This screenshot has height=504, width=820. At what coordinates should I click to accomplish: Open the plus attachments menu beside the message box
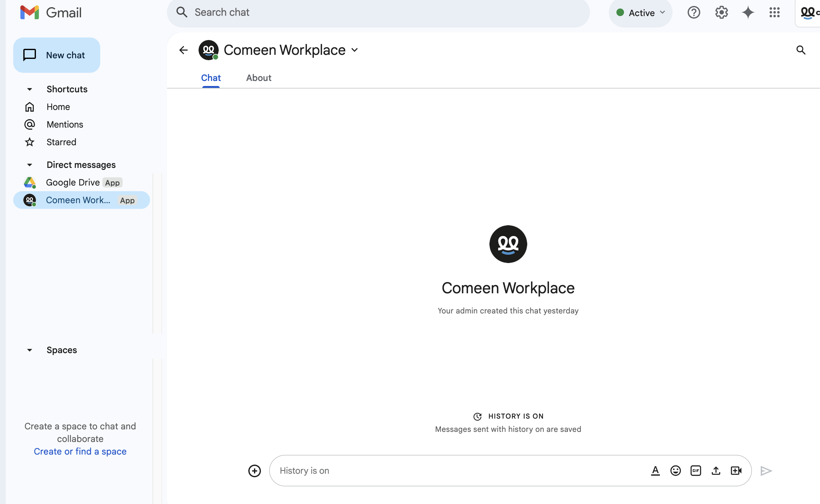pyautogui.click(x=254, y=471)
